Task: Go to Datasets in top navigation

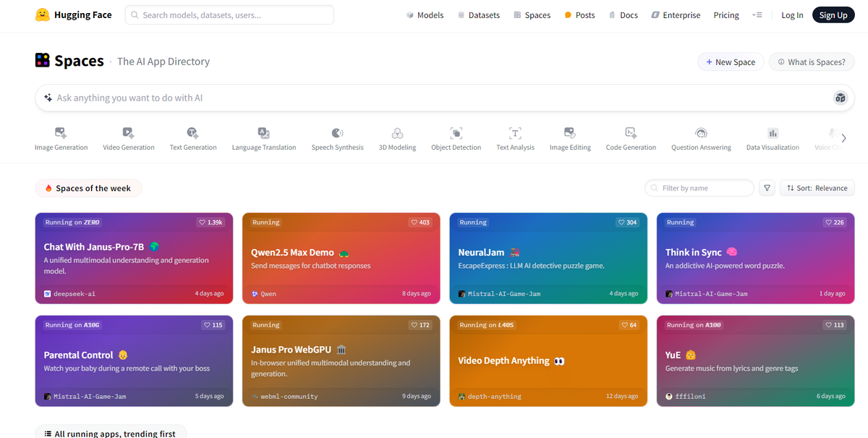Action: 478,14
